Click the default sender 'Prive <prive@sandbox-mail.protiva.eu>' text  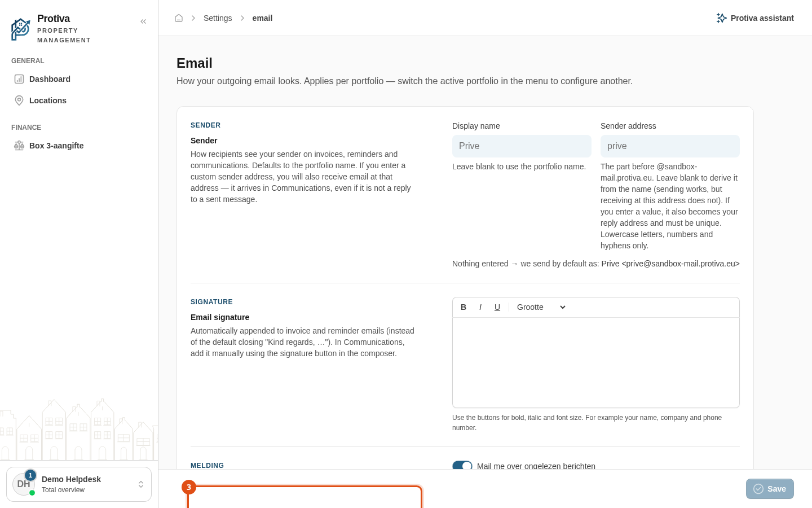[670, 264]
